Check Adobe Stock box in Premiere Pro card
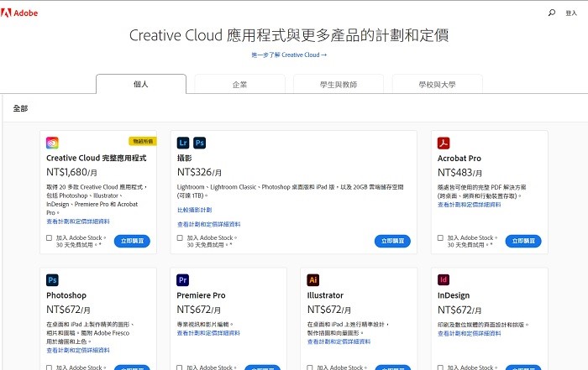The image size is (588, 370). tap(180, 367)
